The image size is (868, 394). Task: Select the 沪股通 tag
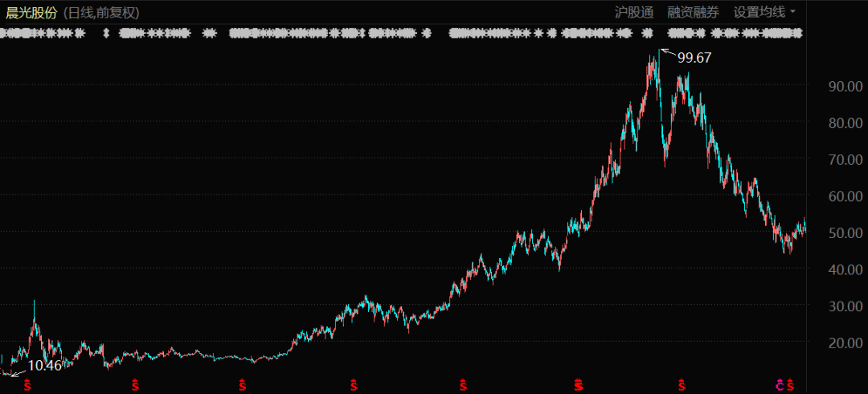634,12
